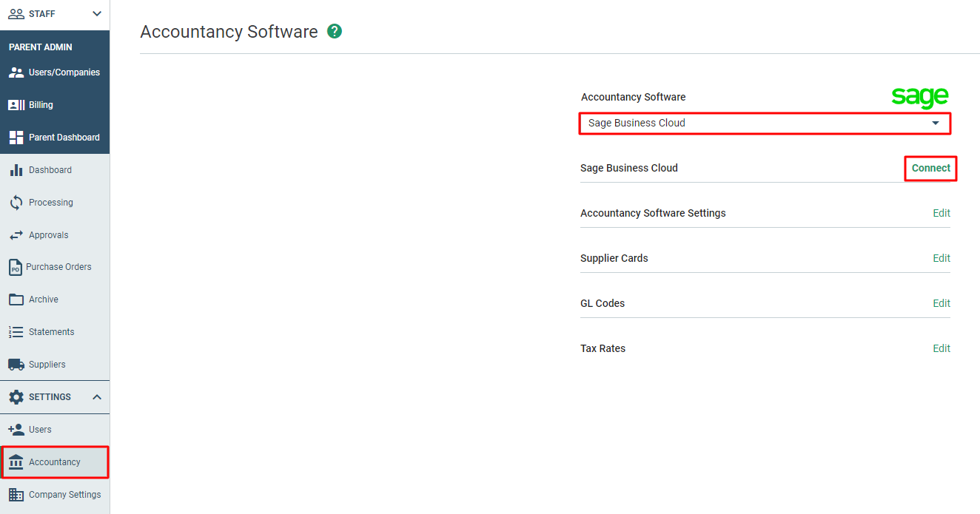Click the Approvals arrows icon
Image resolution: width=980 pixels, height=514 pixels.
(x=16, y=235)
